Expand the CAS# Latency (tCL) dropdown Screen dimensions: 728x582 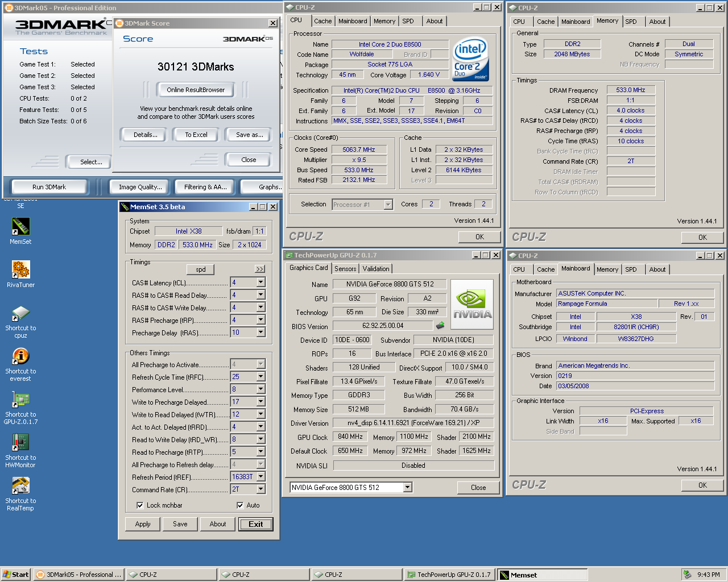tap(260, 282)
